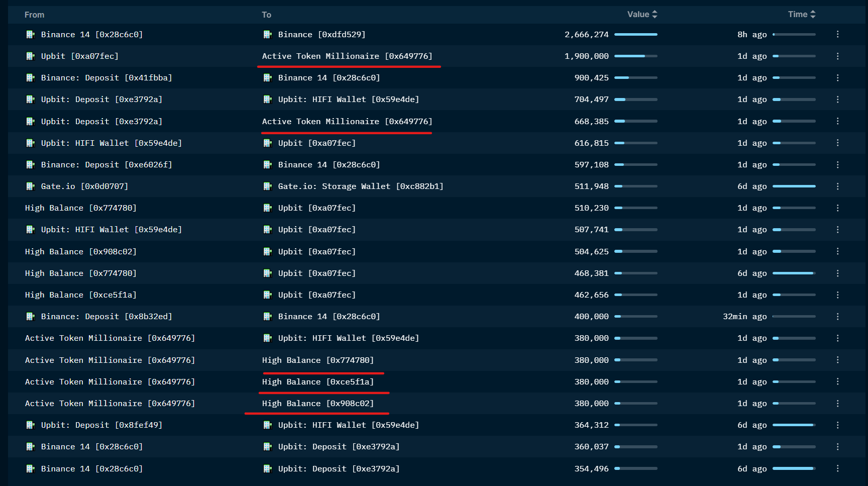Image resolution: width=868 pixels, height=486 pixels.
Task: Open Active Token Millionaire recipient of 1,900,000
Action: [347, 56]
